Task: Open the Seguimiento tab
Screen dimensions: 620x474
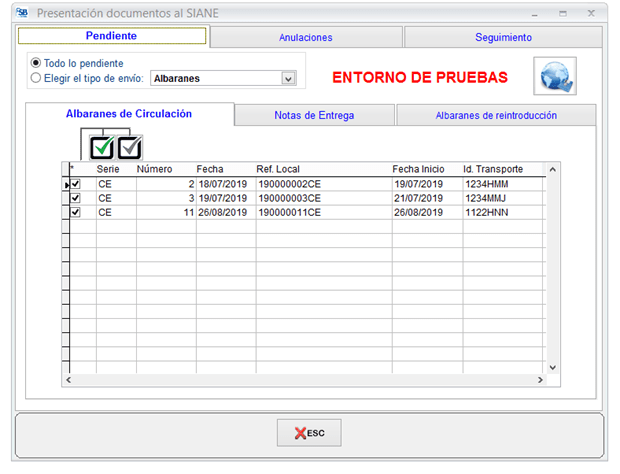Action: [x=503, y=37]
